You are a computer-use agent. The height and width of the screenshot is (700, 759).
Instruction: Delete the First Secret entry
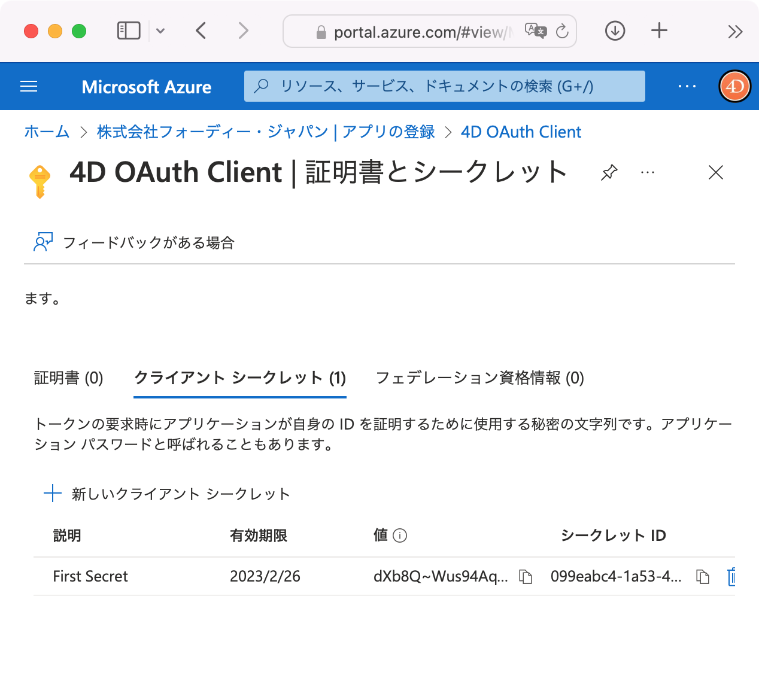pyautogui.click(x=731, y=577)
